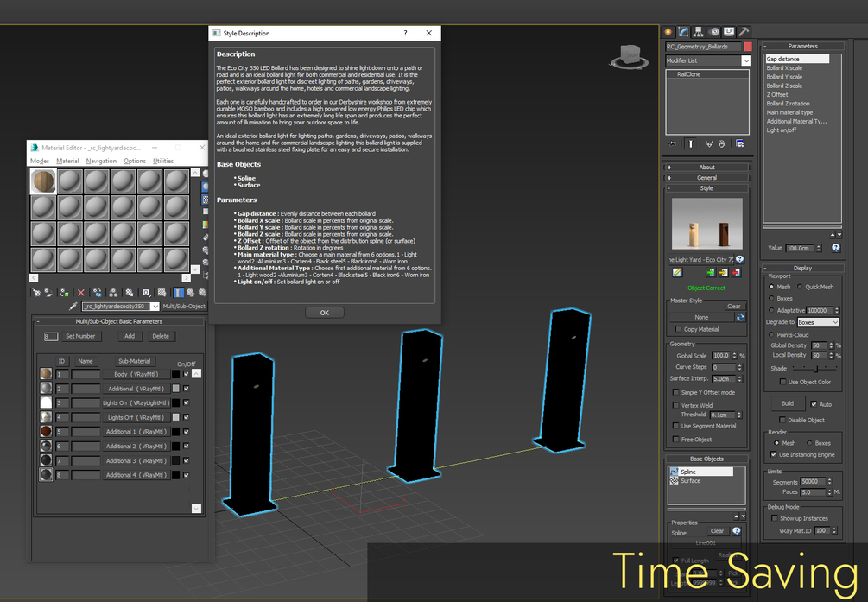This screenshot has width=868, height=602.
Task: Click Clear button under Master Style
Action: coord(734,307)
